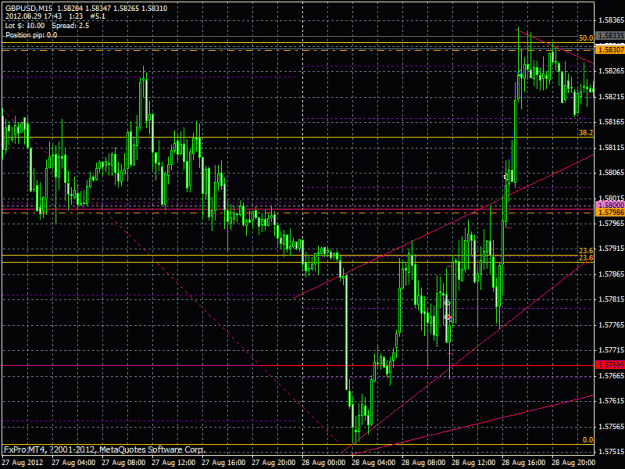The height and width of the screenshot is (469, 625).
Task: Click the '28 Aug 08:00' time label
Action: [424, 463]
